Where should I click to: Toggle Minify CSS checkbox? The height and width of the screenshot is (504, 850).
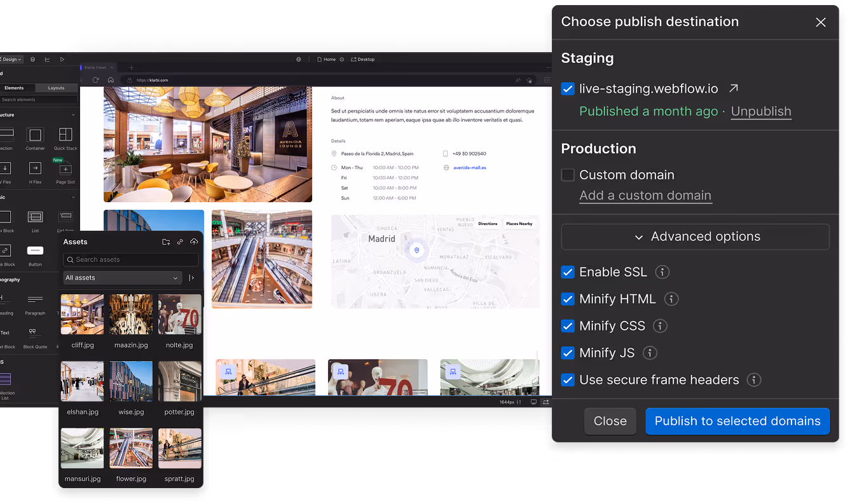[x=568, y=326]
